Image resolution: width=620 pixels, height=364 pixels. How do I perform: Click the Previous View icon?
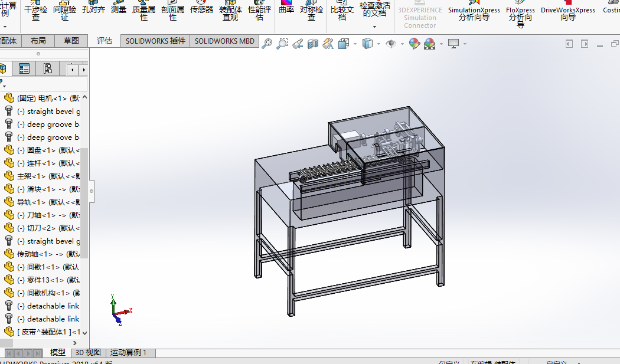coord(298,44)
